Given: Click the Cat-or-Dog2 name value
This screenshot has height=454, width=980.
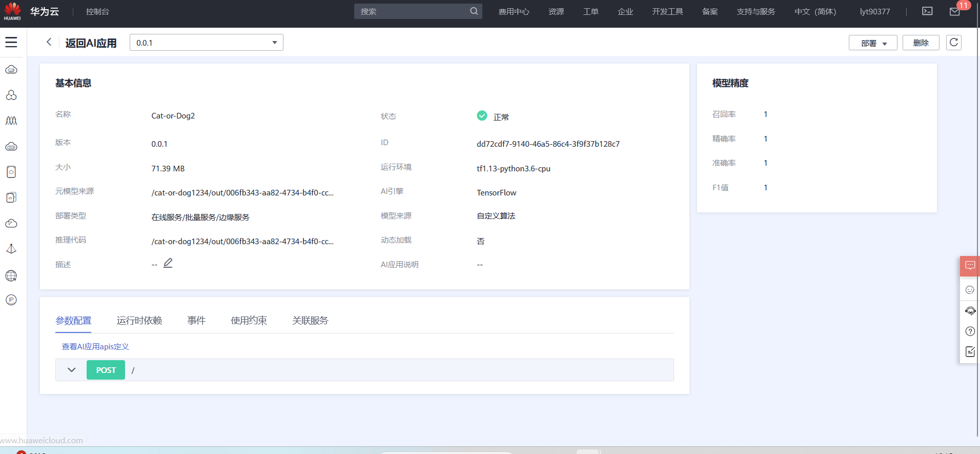Looking at the screenshot, I should pos(173,116).
